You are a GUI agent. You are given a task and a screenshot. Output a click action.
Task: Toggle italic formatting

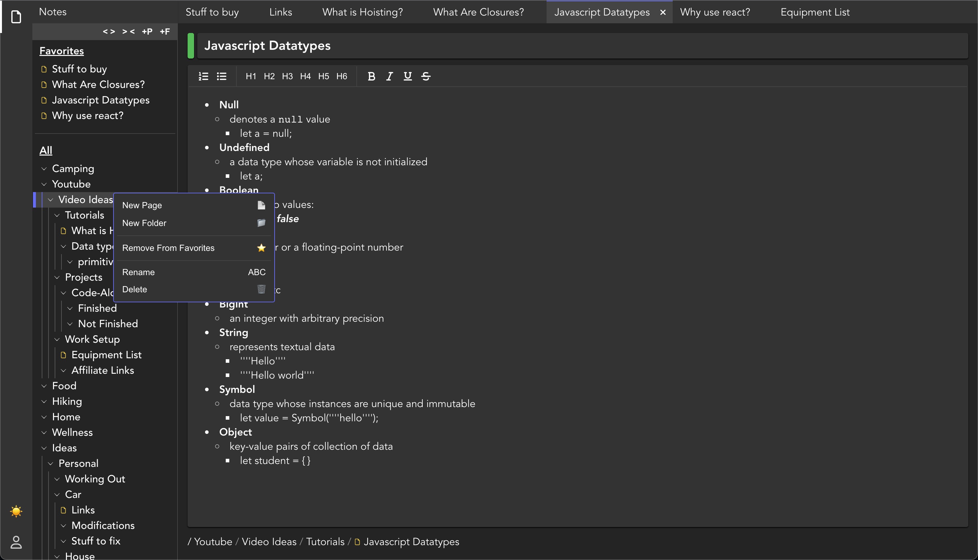point(389,76)
